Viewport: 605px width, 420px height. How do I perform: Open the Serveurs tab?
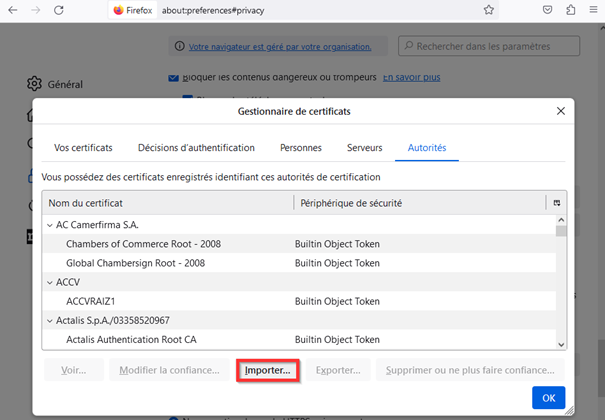coord(364,148)
